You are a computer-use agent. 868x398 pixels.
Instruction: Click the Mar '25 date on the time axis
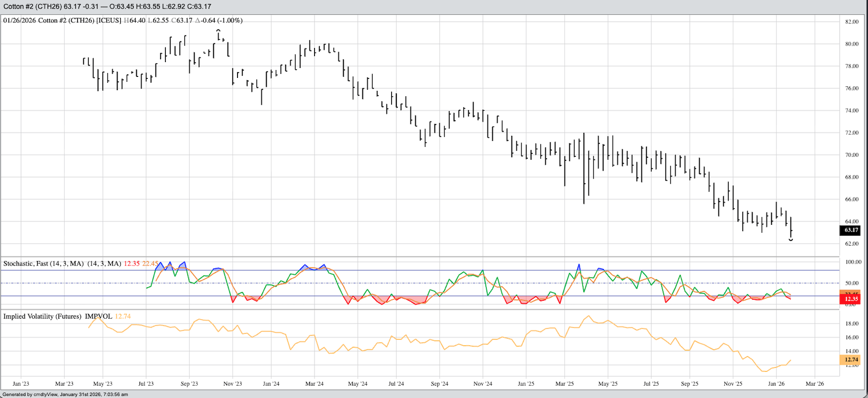point(564,384)
